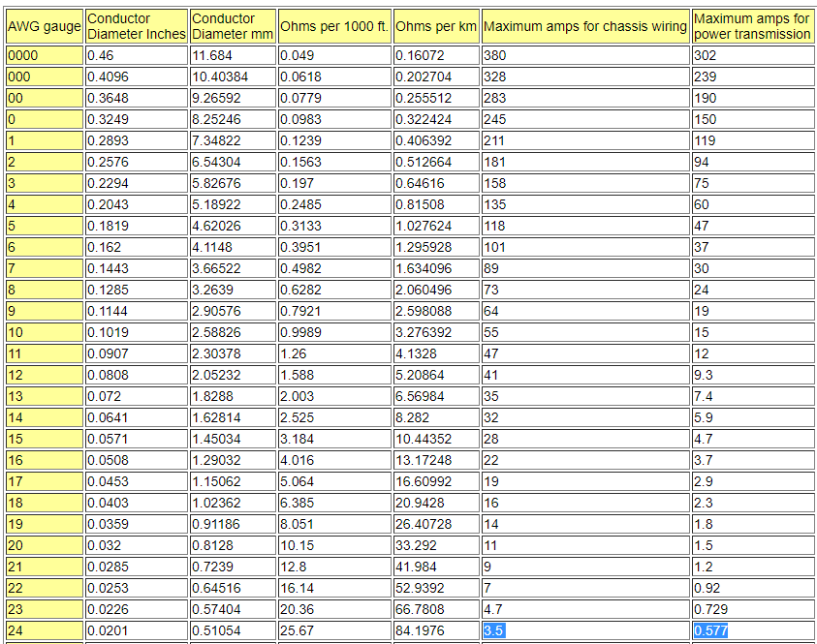Click power transmission value 2.3
Screen dimensions: 817x644
tap(753, 503)
